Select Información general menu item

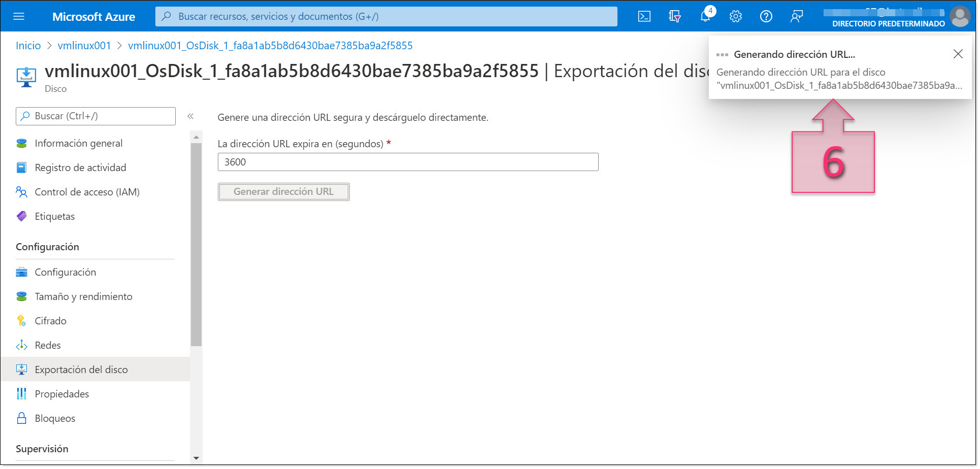click(x=78, y=143)
